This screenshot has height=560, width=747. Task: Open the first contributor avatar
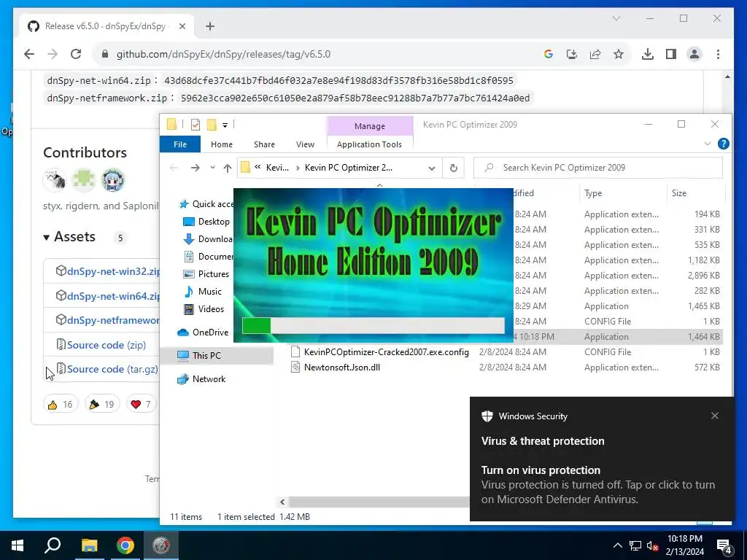click(x=55, y=181)
